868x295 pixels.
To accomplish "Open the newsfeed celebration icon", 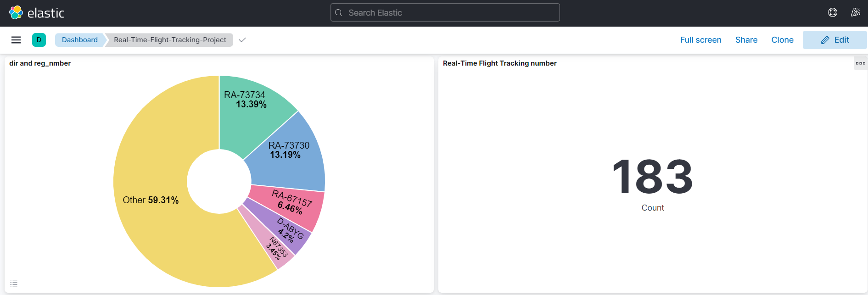I will [x=855, y=12].
